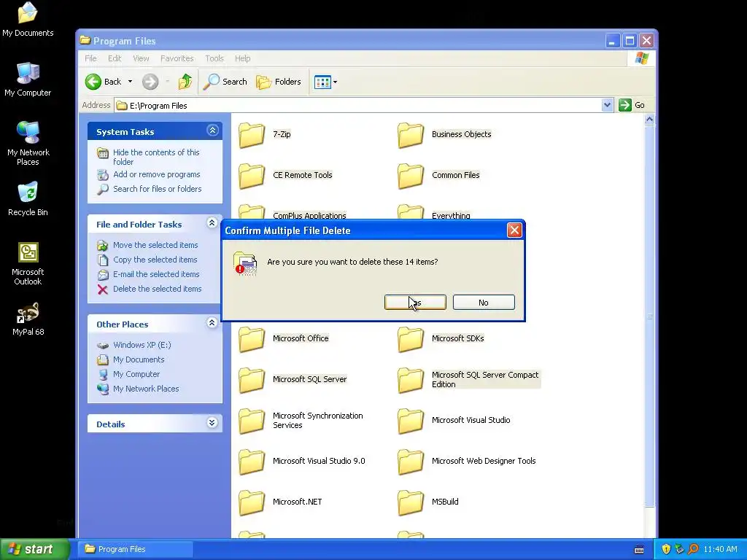Select Microsoft Web Designer Tools folder icon
Screen dimensions: 747x560
[x=410, y=462]
